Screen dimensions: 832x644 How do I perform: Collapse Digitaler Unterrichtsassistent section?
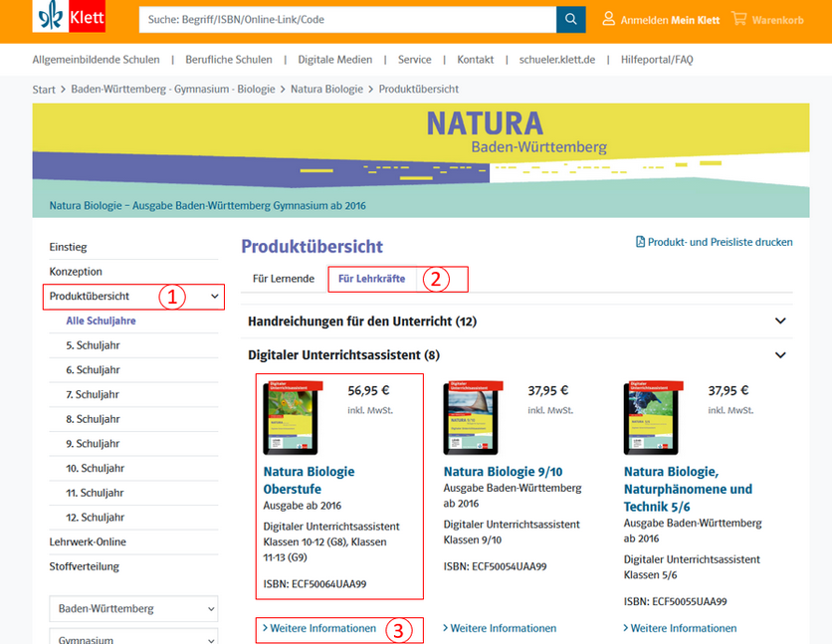pyautogui.click(x=779, y=354)
